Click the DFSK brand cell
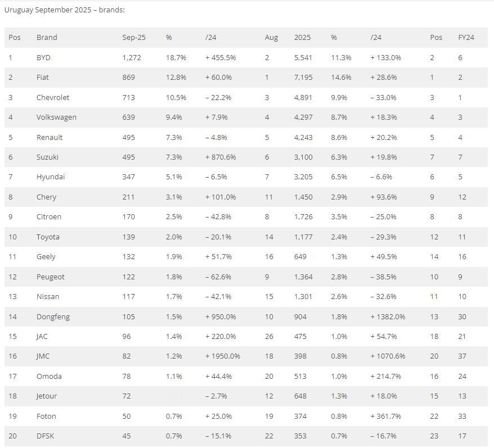The height and width of the screenshot is (448, 494). click(x=45, y=436)
